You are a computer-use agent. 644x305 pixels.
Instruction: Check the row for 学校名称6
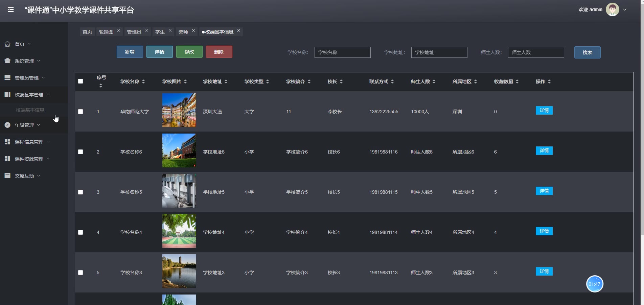pyautogui.click(x=80, y=152)
